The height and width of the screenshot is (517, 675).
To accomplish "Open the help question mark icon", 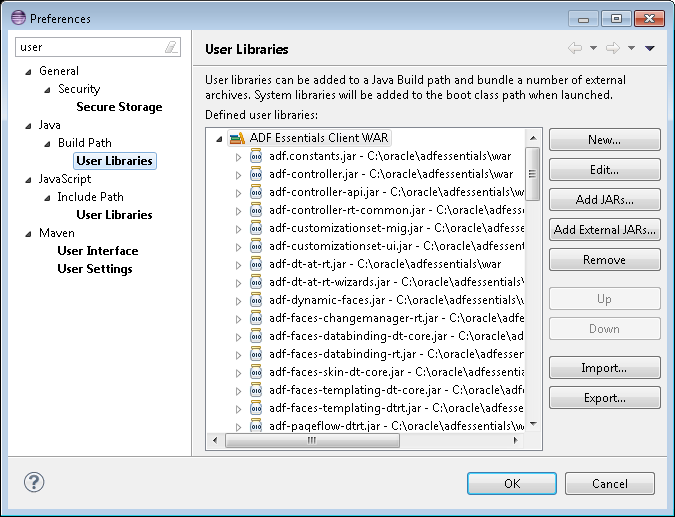I will pyautogui.click(x=34, y=482).
